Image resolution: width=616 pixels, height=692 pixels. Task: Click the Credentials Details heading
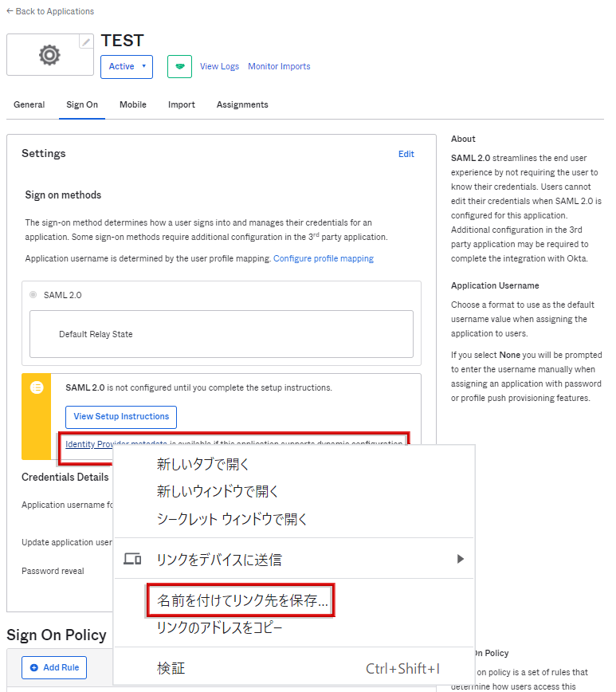(65, 478)
